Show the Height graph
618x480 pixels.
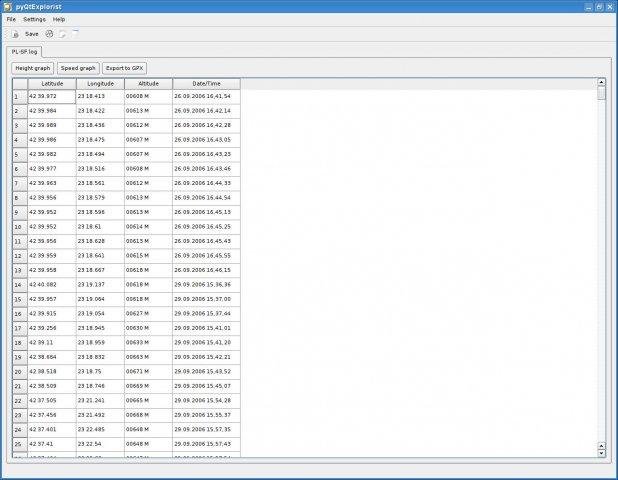coord(33,68)
